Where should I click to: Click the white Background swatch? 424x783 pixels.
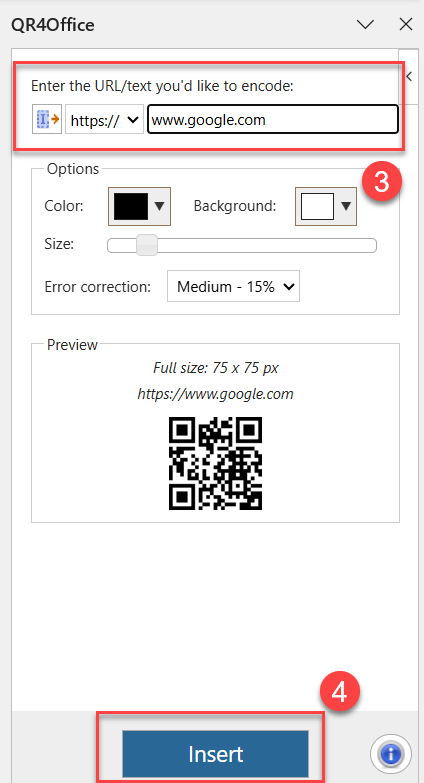[317, 206]
